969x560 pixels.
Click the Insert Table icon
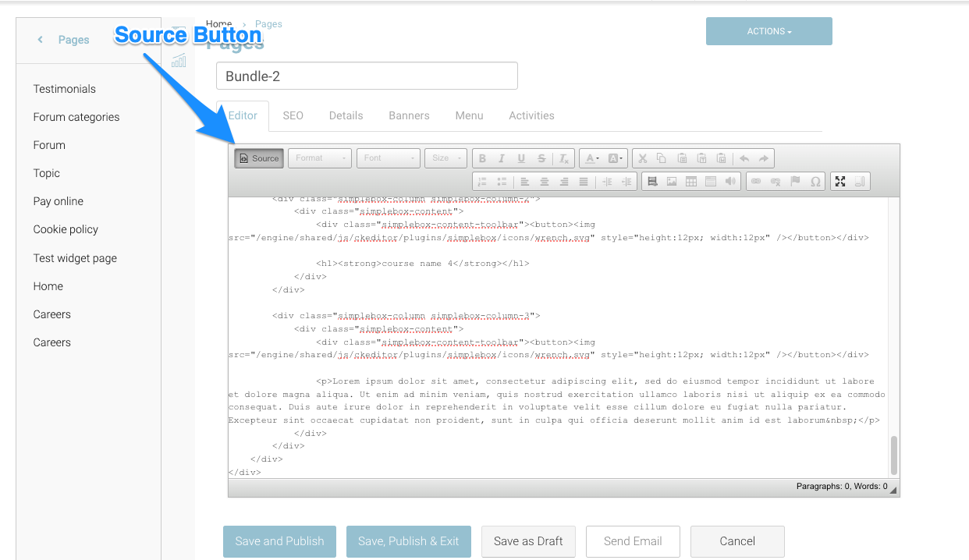tap(690, 182)
